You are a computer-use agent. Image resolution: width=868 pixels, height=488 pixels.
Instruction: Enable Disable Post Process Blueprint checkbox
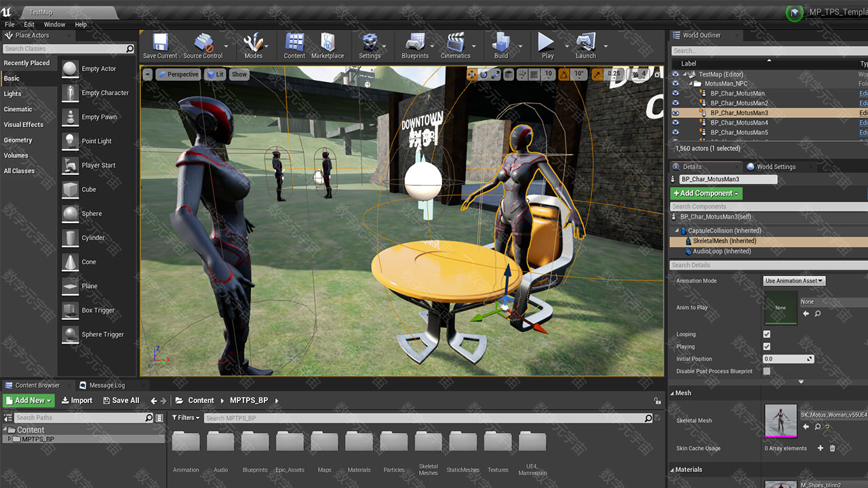pos(767,371)
